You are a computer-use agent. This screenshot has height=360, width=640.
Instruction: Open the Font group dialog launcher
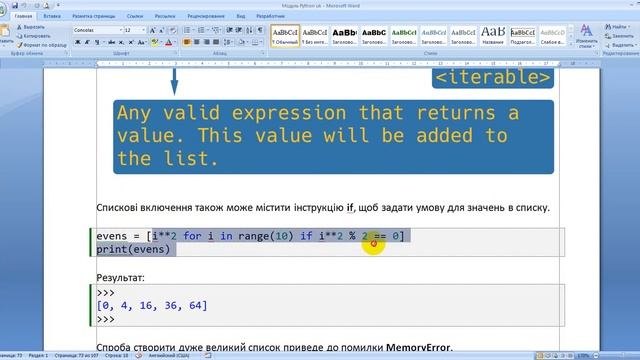point(176,53)
